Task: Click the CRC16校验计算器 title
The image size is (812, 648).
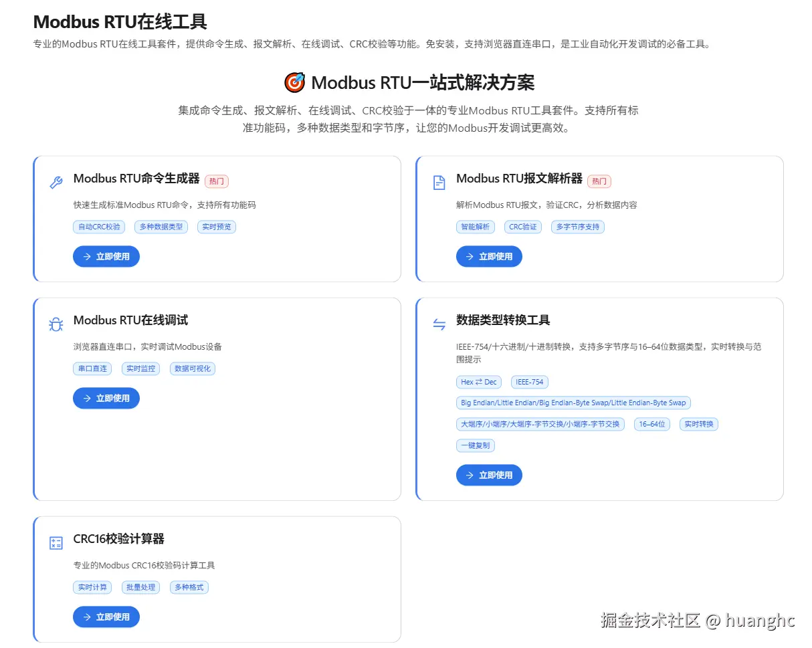Action: pyautogui.click(x=119, y=539)
